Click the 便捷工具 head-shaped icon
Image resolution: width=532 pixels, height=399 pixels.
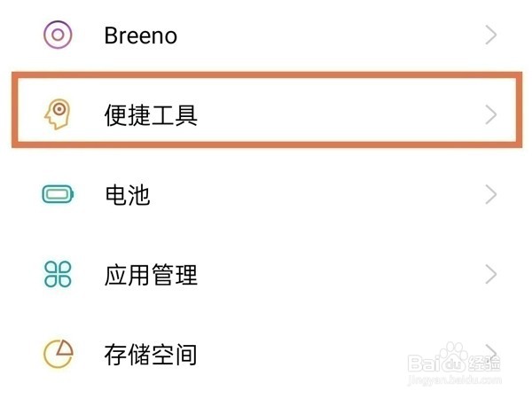[58, 114]
